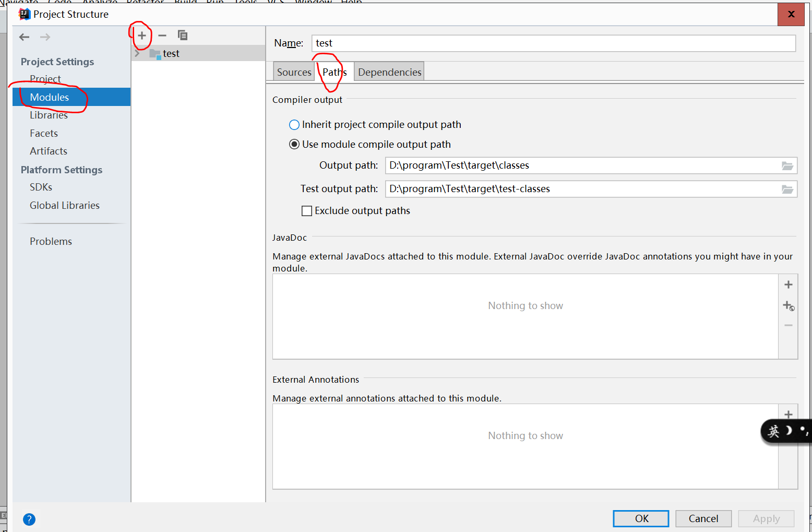Go back with the left arrow
This screenshot has width=812, height=532.
coord(24,37)
